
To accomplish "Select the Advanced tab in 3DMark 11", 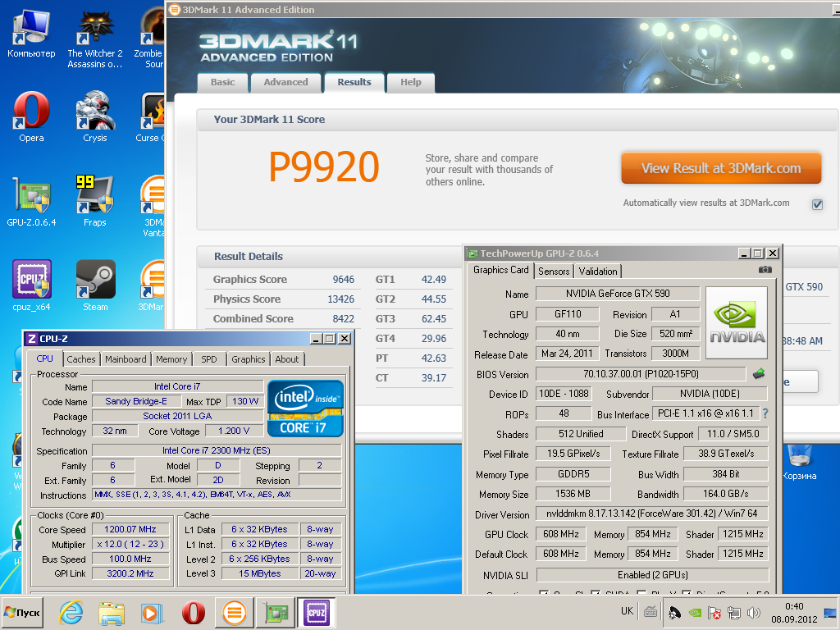I will point(285,83).
